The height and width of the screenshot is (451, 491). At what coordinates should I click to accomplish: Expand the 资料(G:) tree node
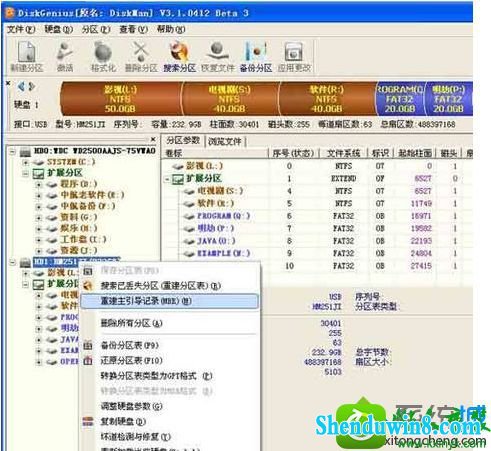pos(38,218)
